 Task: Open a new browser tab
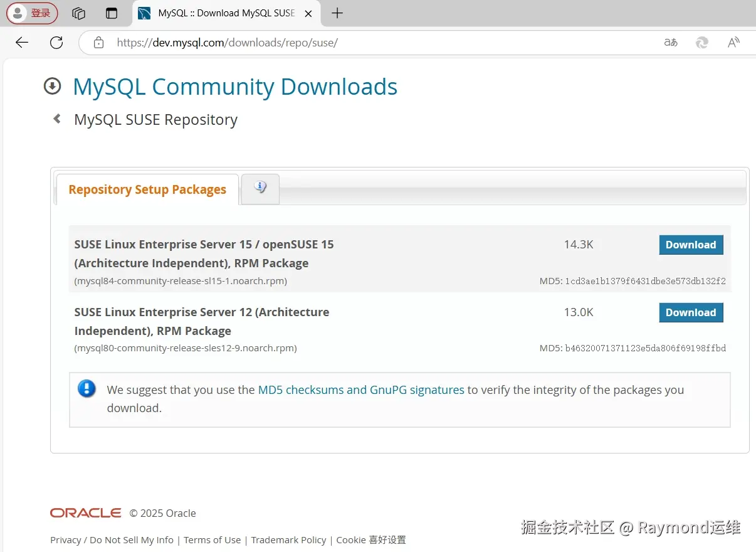pyautogui.click(x=337, y=13)
